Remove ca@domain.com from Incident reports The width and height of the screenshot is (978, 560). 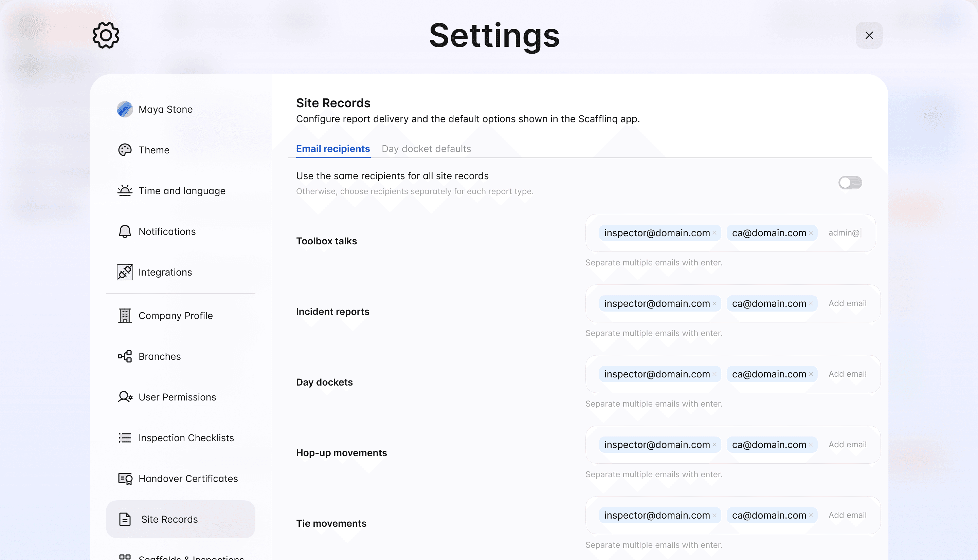pyautogui.click(x=811, y=304)
